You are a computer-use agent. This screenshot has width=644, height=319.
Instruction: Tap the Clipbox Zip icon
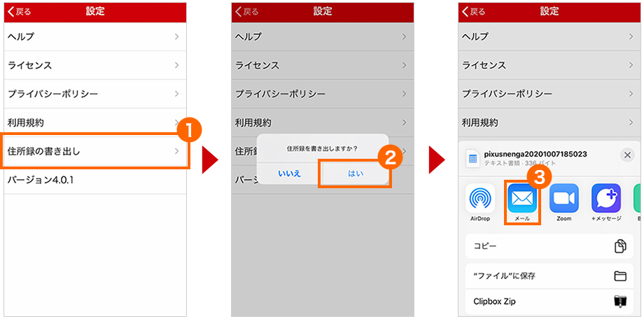click(x=619, y=302)
